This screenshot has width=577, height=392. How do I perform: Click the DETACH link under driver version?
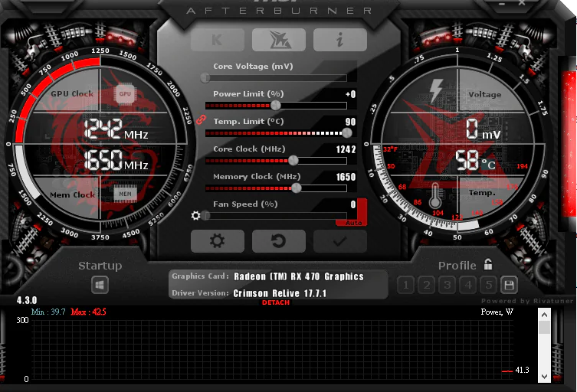pyautogui.click(x=276, y=302)
